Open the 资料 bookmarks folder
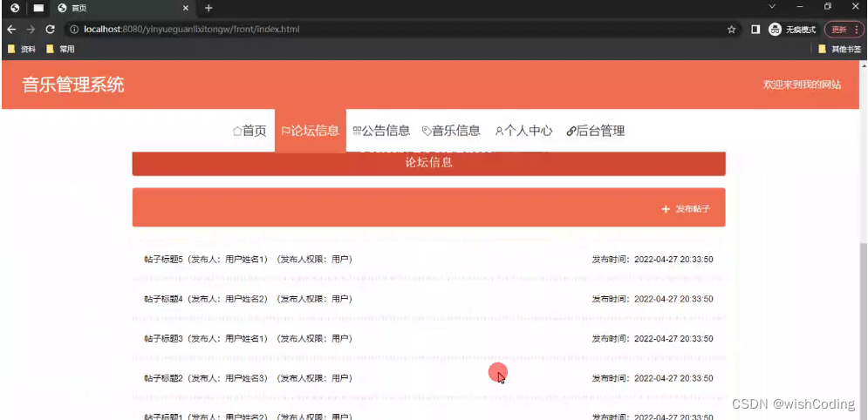This screenshot has width=868, height=420. tap(22, 49)
